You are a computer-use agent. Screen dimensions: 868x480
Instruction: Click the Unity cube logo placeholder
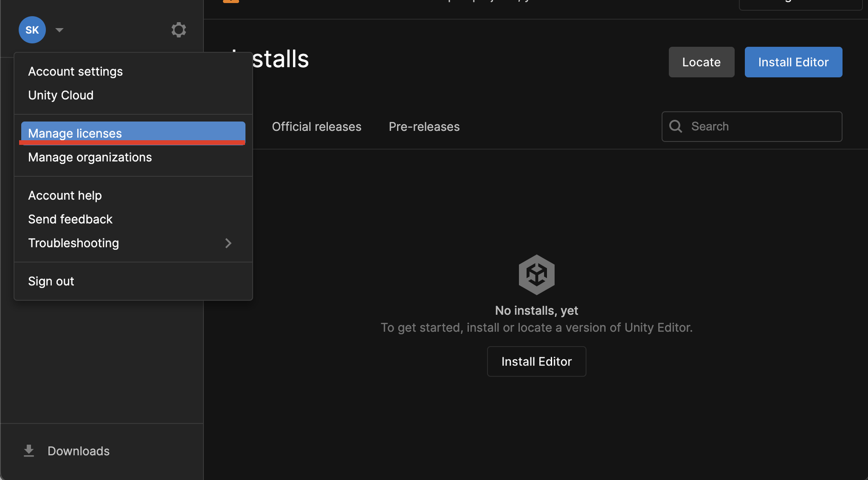tap(536, 275)
